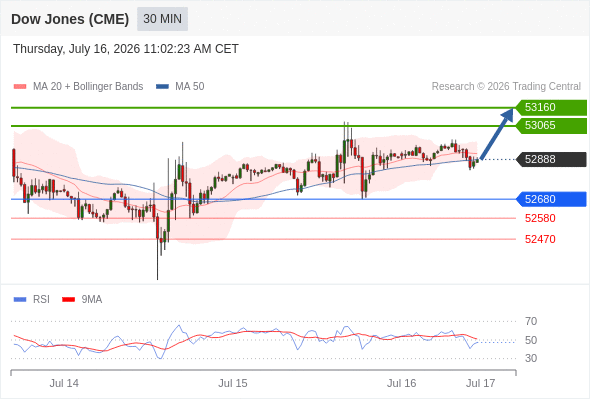Click the 52580 red support label
The width and height of the screenshot is (590, 400).
540,218
